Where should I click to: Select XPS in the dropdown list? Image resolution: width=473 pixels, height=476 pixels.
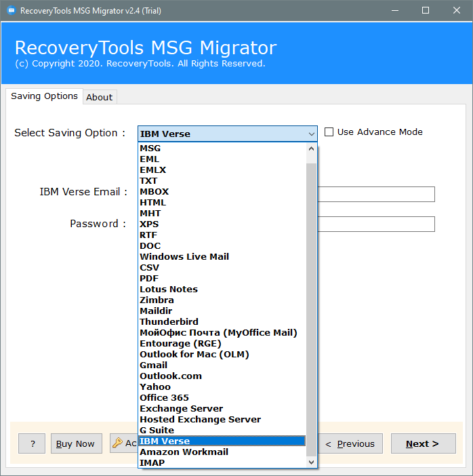pos(222,224)
